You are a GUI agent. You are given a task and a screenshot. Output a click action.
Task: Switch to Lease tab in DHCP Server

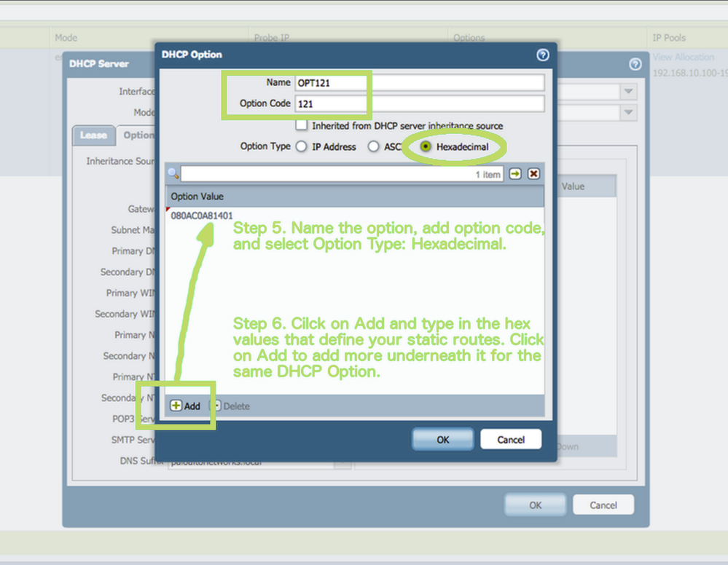point(93,135)
